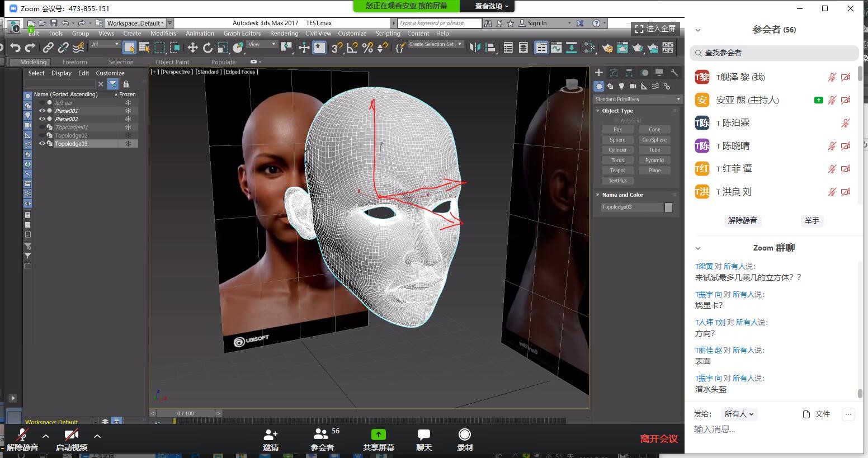Open the Hierarchy panel tab icon
This screenshot has width=868, height=458.
629,73
